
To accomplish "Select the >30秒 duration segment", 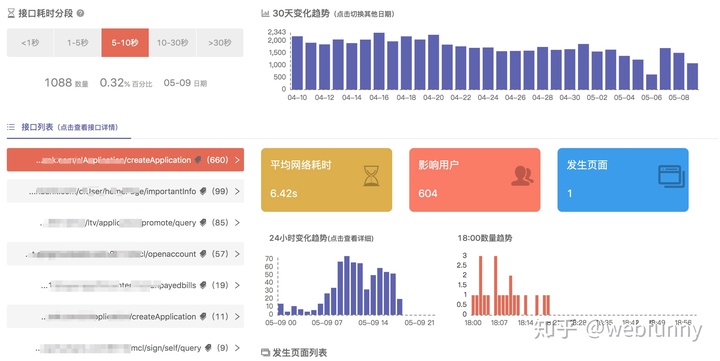I will click(220, 43).
